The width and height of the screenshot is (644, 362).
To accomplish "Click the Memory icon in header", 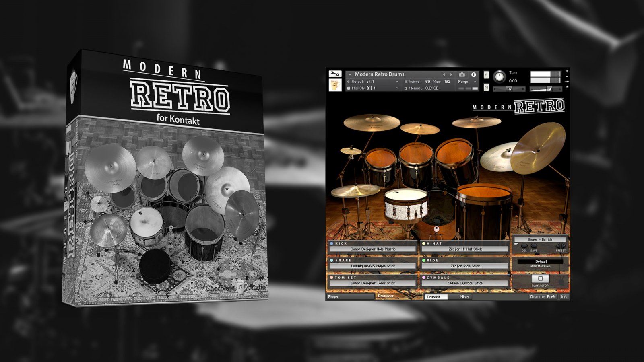I will (x=405, y=88).
